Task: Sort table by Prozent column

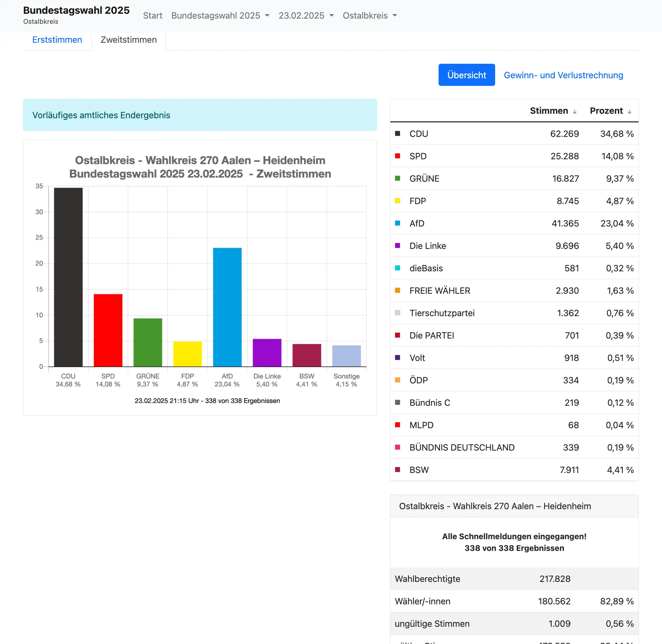Action: point(611,111)
